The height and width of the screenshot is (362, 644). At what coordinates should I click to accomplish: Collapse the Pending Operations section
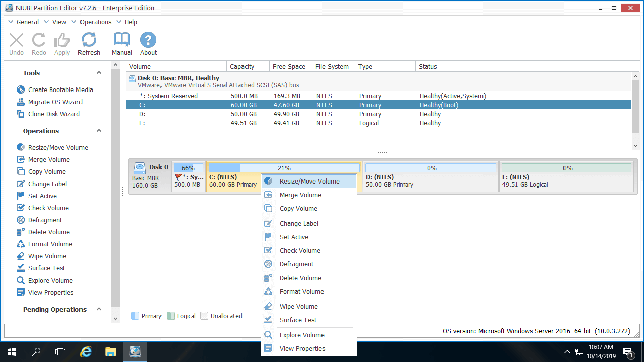pyautogui.click(x=99, y=309)
